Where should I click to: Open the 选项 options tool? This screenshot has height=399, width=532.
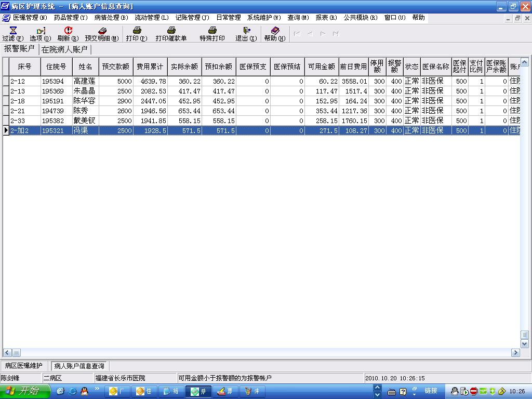pos(41,34)
